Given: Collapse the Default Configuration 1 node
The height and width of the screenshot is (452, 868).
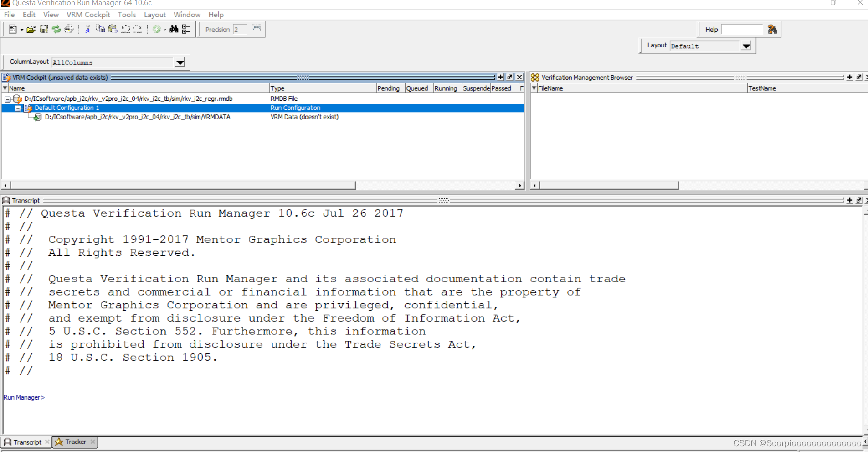Looking at the screenshot, I should pos(18,108).
